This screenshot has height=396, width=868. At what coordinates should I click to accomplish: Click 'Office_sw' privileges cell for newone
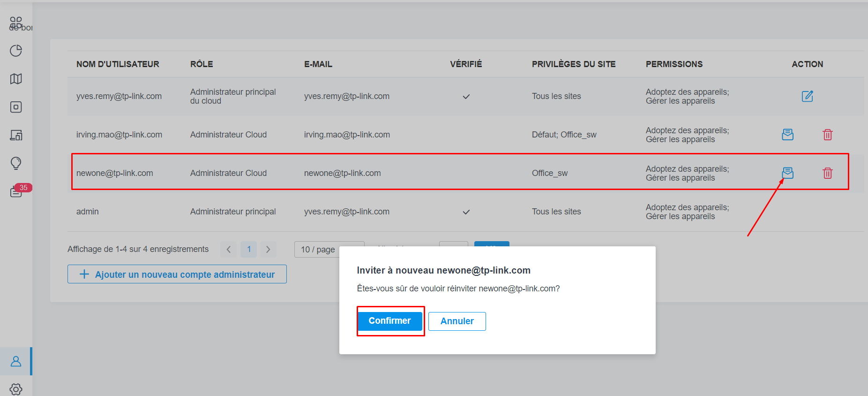tap(550, 173)
